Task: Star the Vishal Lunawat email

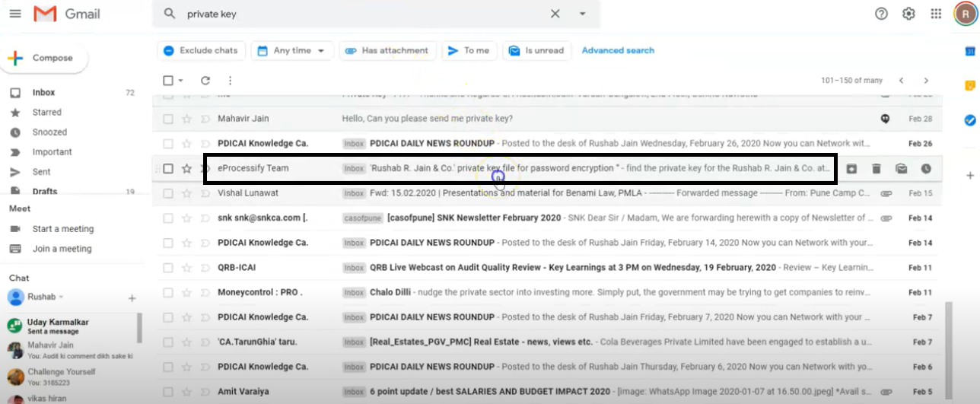Action: click(186, 193)
